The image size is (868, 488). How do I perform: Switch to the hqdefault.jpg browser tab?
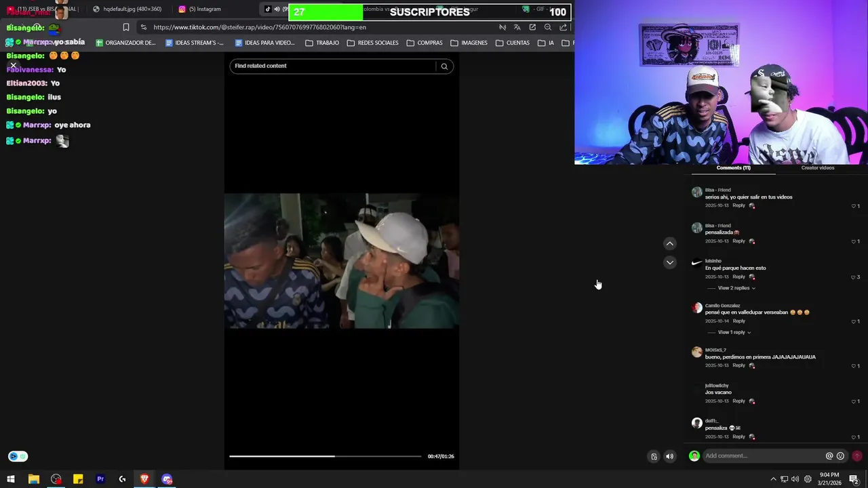click(127, 9)
